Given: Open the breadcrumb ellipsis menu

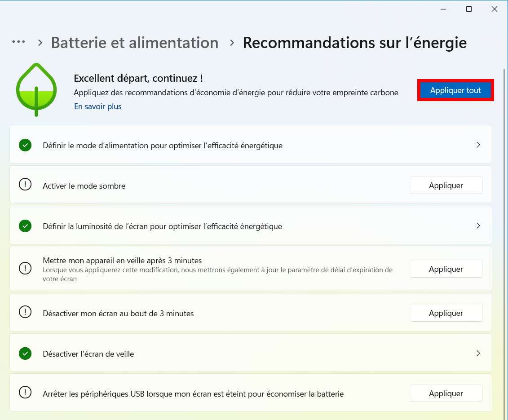Looking at the screenshot, I should (x=18, y=42).
